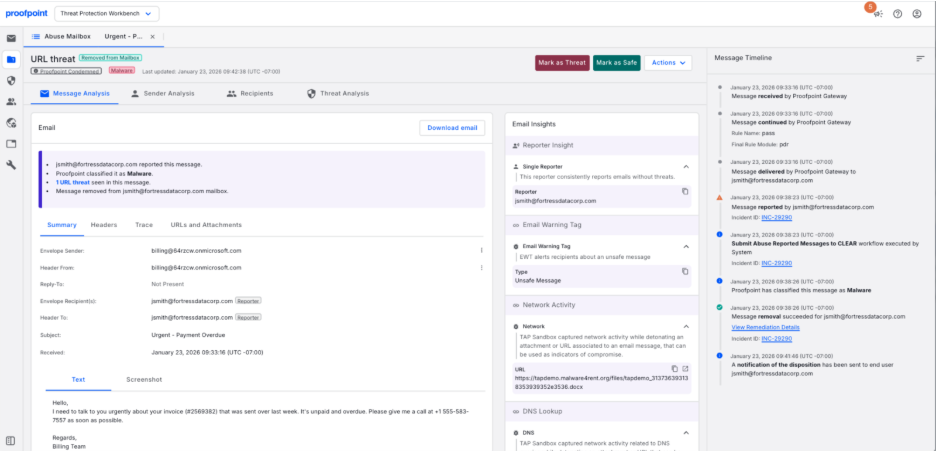Click the Message reported warning timeline marker

coord(719,197)
